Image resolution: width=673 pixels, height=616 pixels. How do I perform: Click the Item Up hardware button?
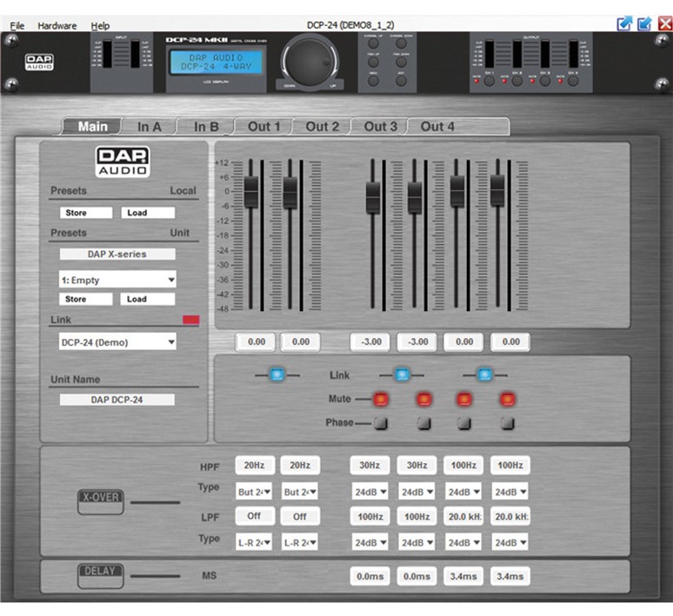[373, 63]
